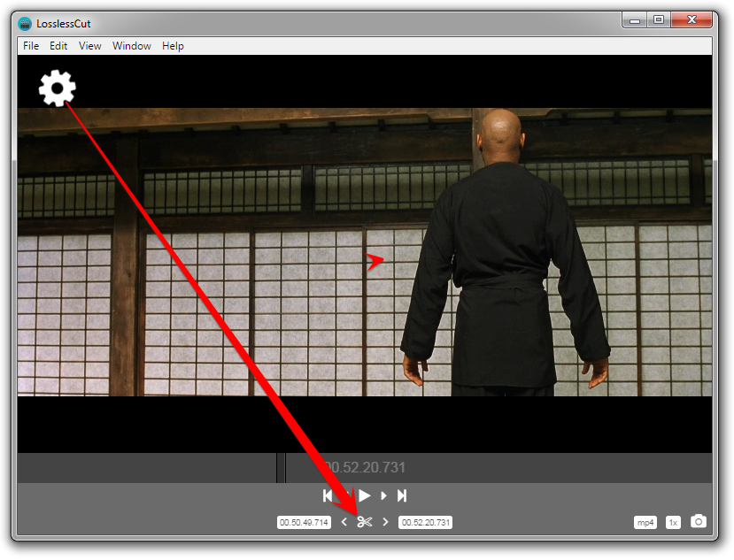Viewport: 734px width, 560px height.
Task: Capture a frame with the camera icon
Action: tap(699, 521)
